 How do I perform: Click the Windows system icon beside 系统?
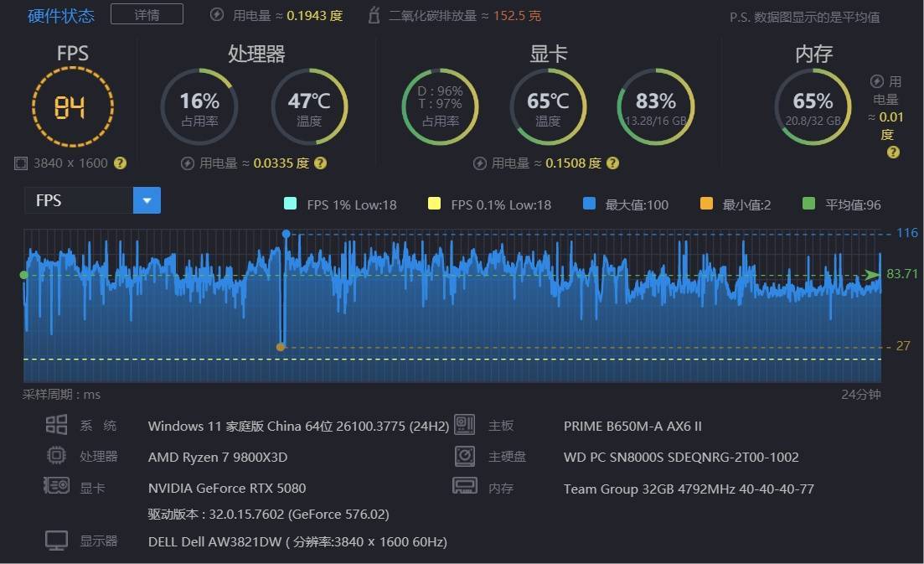click(x=56, y=425)
